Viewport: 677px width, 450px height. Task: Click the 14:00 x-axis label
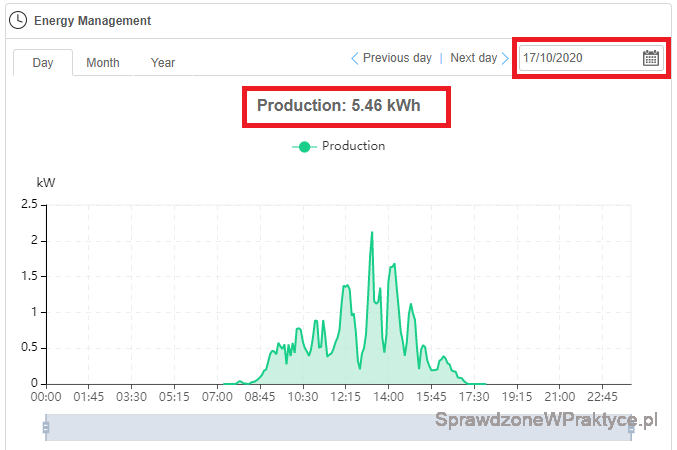tap(388, 396)
